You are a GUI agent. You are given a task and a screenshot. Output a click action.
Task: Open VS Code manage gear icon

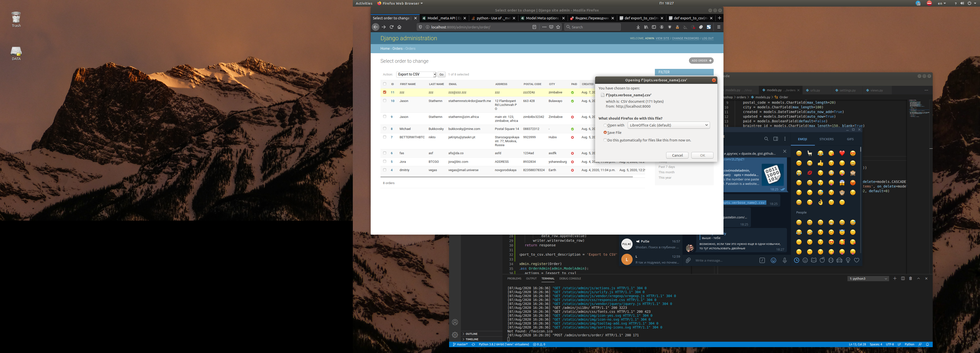click(455, 335)
